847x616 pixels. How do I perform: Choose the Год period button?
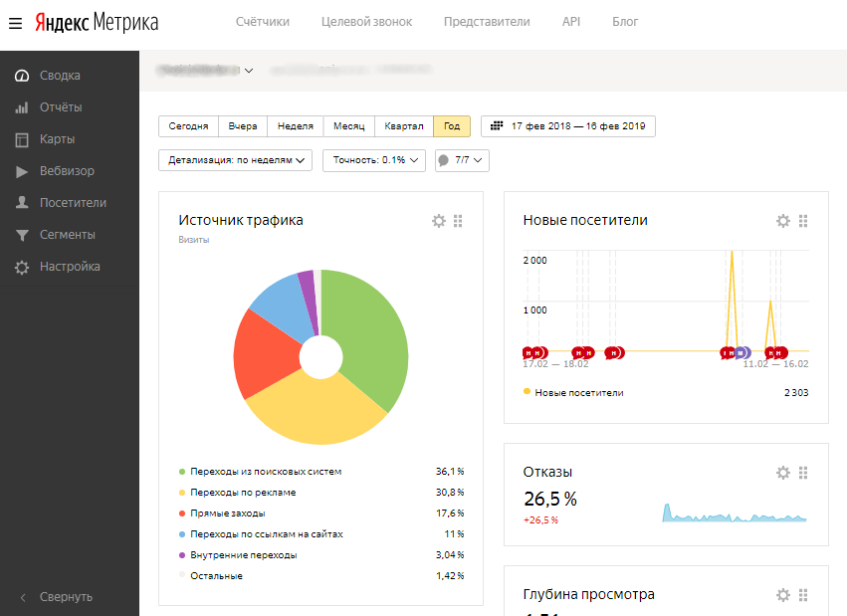point(452,126)
